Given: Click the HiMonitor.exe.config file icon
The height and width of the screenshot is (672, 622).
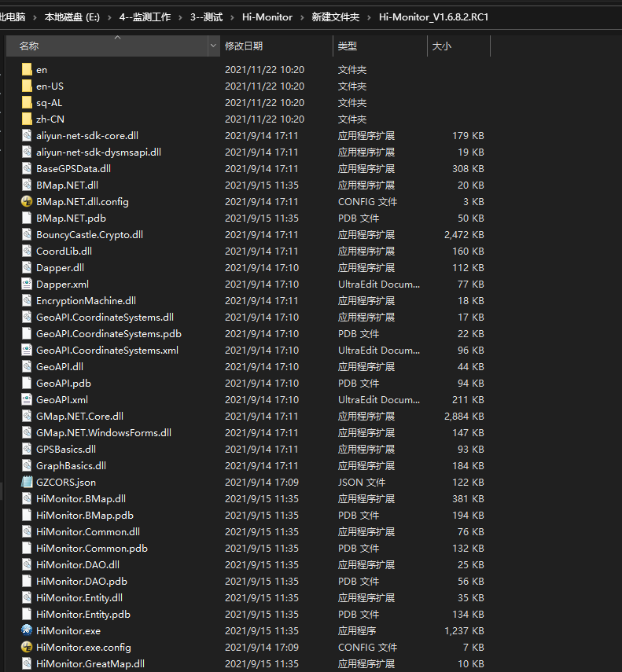Looking at the screenshot, I should 27,647.
